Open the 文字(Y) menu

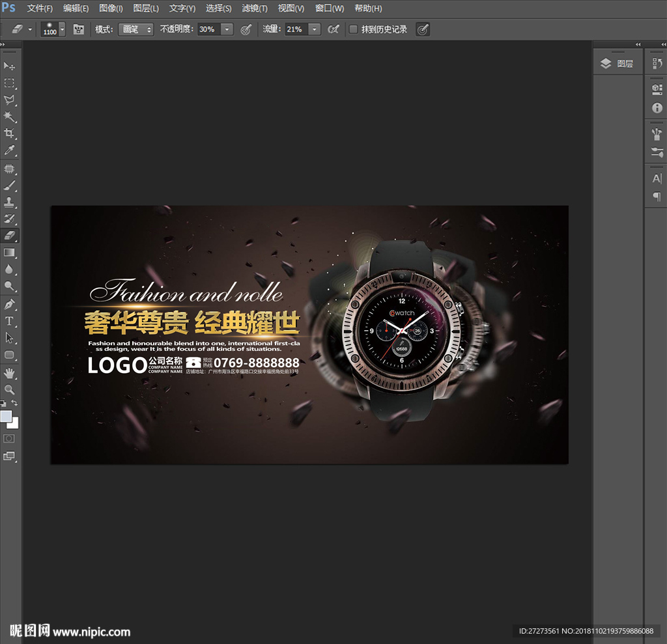pos(182,8)
